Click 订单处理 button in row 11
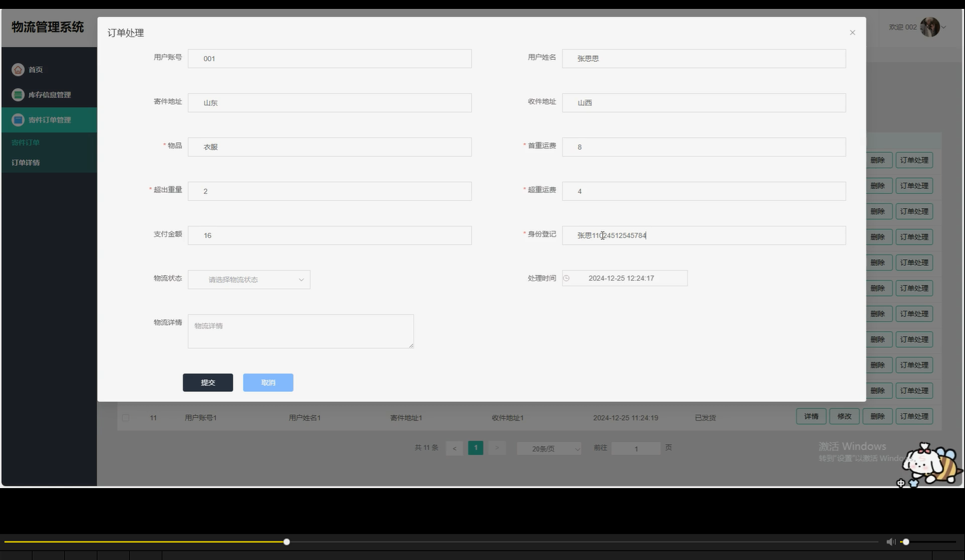Screen dimensions: 965x560 (914, 416)
